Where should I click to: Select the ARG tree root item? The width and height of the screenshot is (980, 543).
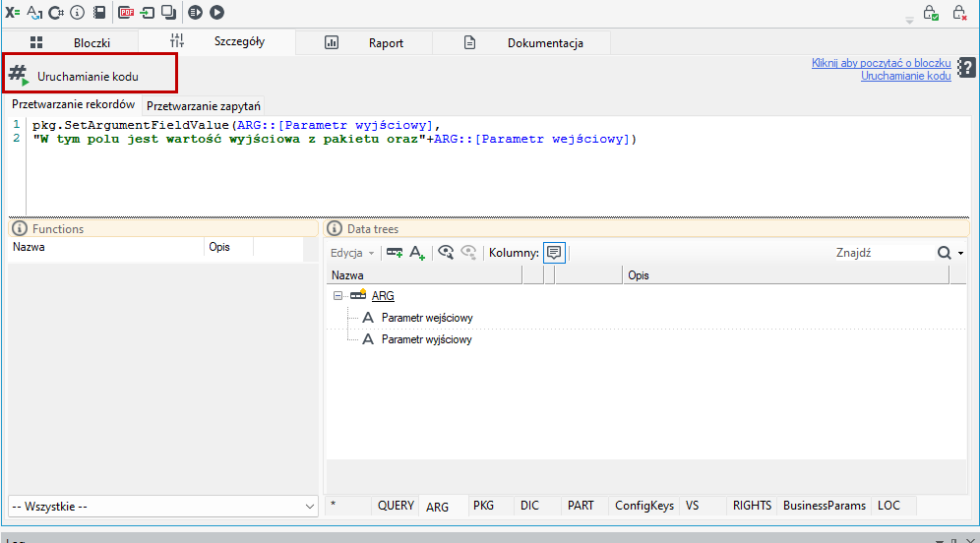pyautogui.click(x=383, y=295)
